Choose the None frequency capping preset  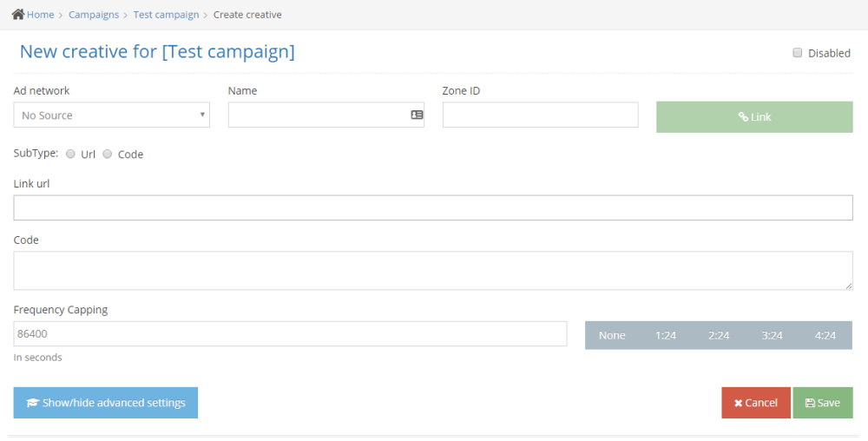(x=612, y=335)
